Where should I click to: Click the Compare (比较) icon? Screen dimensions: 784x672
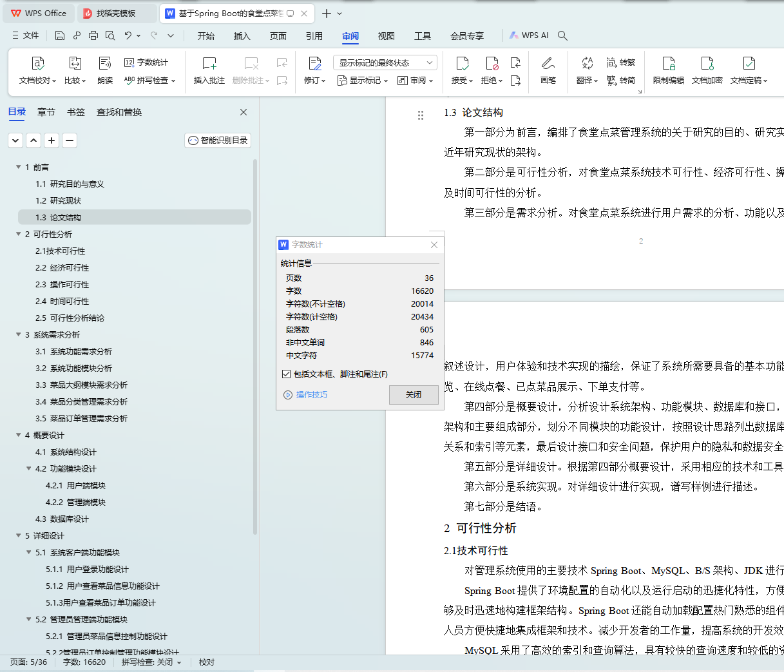click(75, 63)
